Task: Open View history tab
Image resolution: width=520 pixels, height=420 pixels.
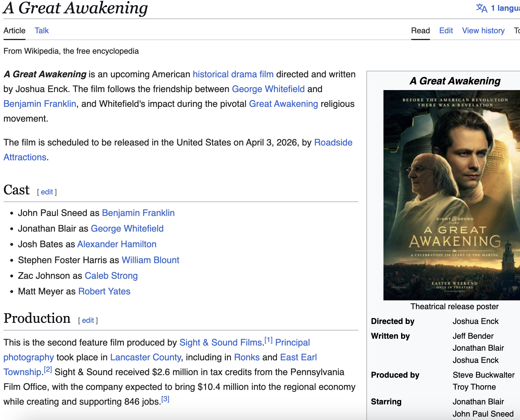Action: [x=483, y=30]
